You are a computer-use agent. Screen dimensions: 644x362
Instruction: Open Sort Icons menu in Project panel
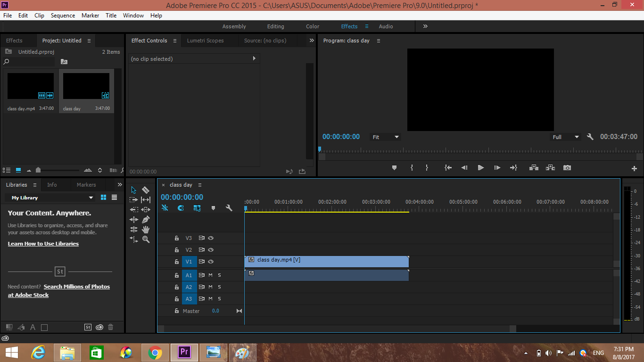[99, 170]
